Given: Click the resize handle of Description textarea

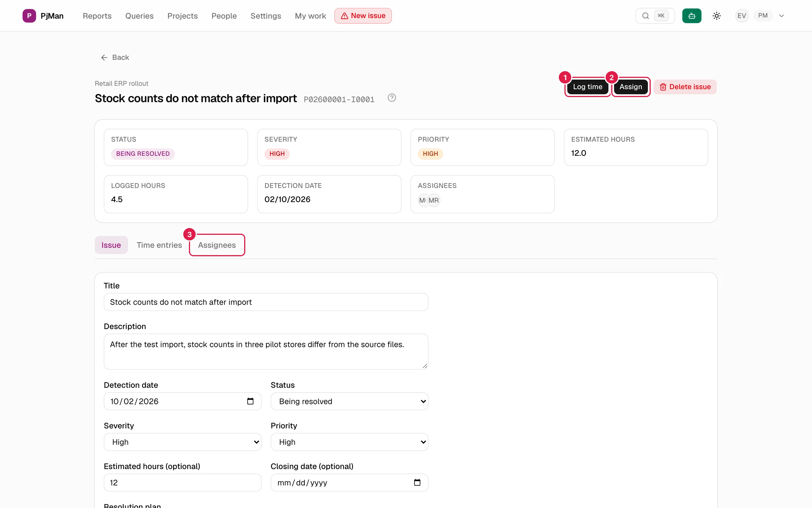Looking at the screenshot, I should [425, 366].
